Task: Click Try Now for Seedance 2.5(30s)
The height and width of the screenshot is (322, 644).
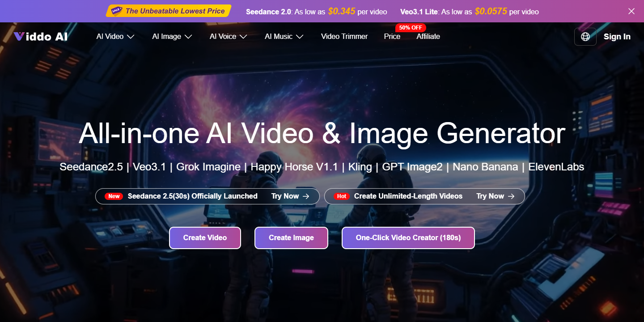Action: 290,196
